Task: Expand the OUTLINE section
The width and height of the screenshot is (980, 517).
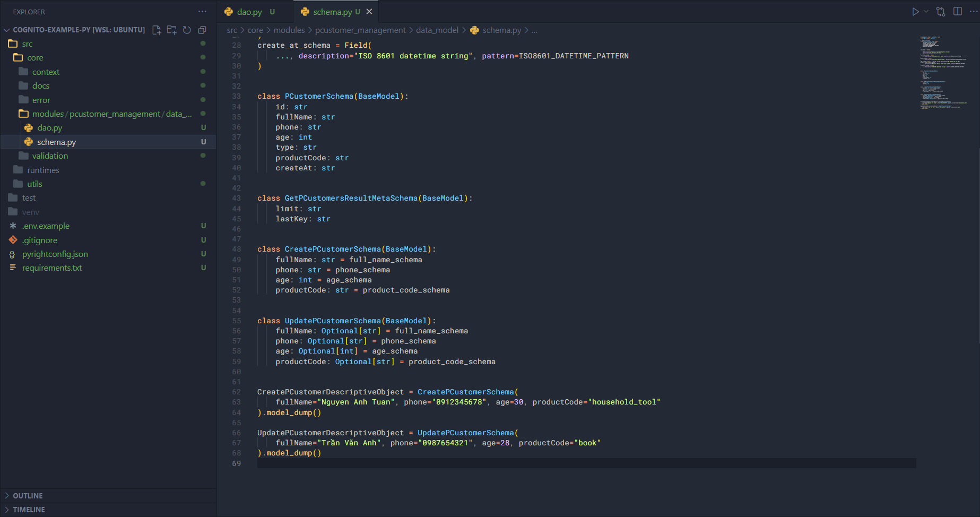Action: 28,496
